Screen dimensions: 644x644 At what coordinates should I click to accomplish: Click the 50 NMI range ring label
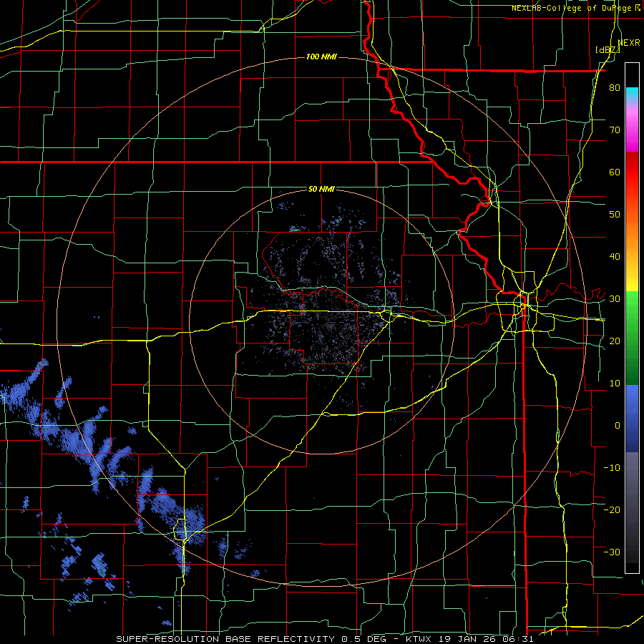point(321,190)
